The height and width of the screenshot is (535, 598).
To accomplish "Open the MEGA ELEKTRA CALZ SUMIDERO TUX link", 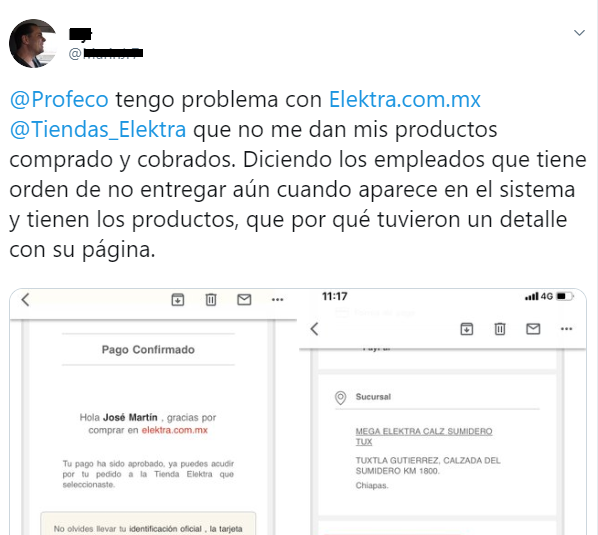I will [x=424, y=436].
